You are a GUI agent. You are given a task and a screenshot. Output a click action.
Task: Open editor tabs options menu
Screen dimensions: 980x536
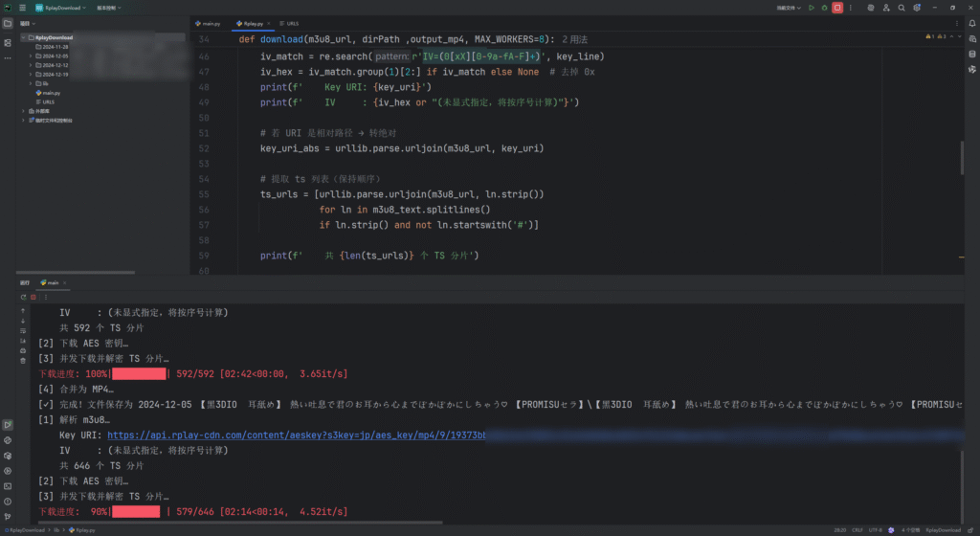956,24
